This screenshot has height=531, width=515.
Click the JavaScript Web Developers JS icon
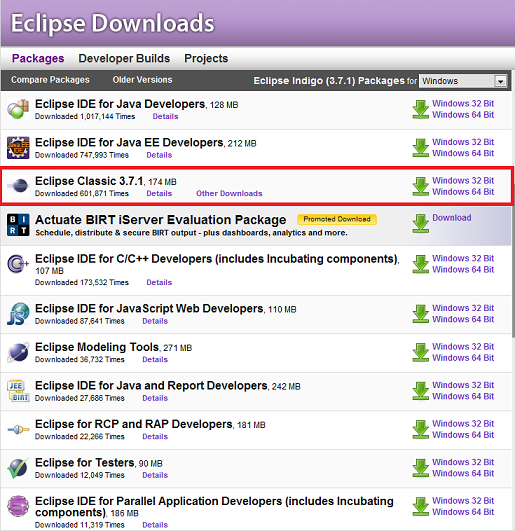pyautogui.click(x=18, y=314)
